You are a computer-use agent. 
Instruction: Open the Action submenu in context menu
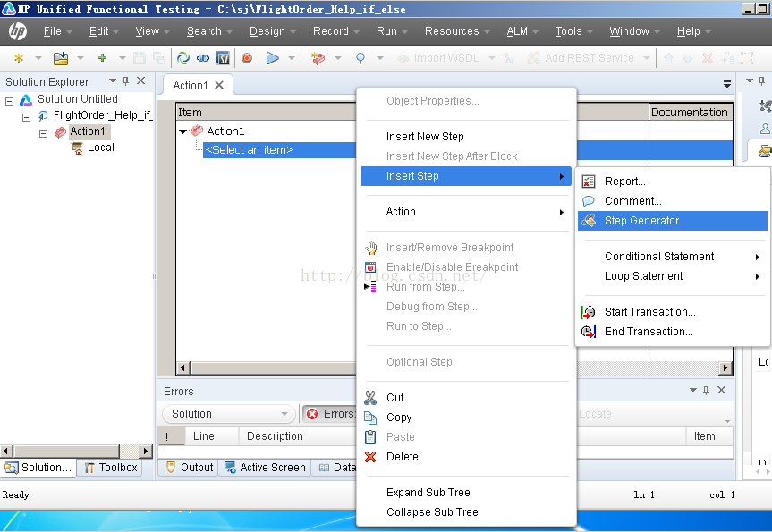[x=466, y=212]
